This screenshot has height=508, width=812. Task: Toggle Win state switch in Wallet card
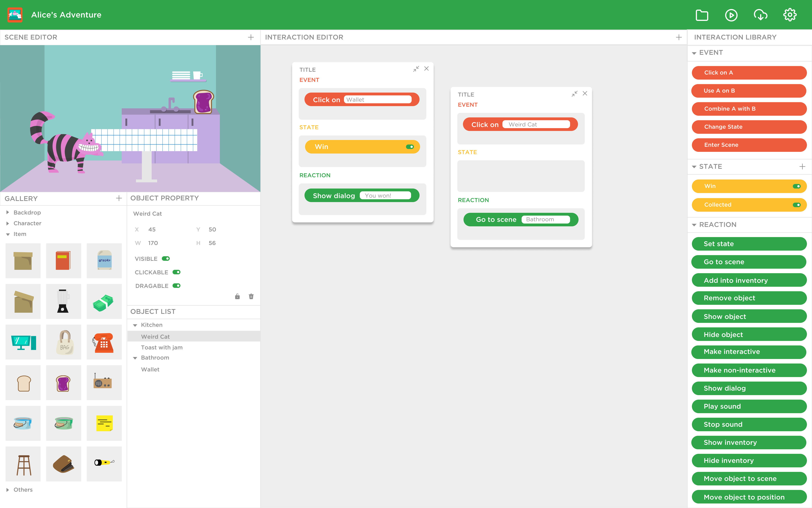pyautogui.click(x=410, y=147)
